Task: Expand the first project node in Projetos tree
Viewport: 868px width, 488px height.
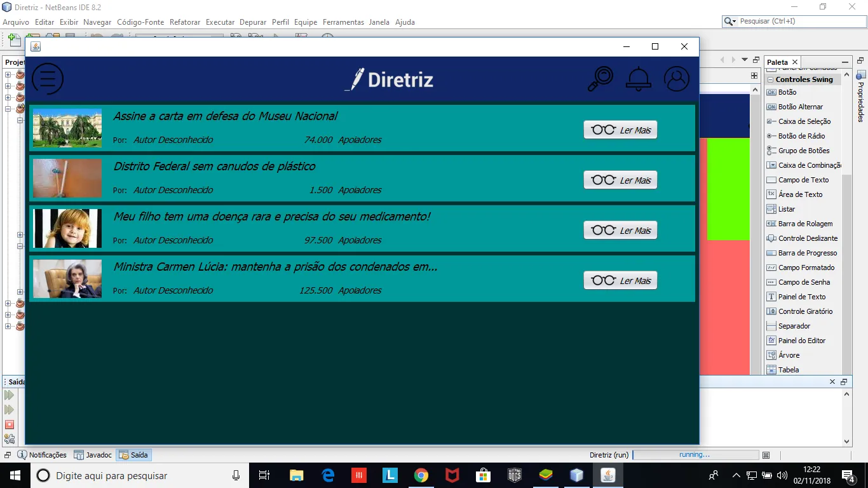Action: tap(8, 75)
